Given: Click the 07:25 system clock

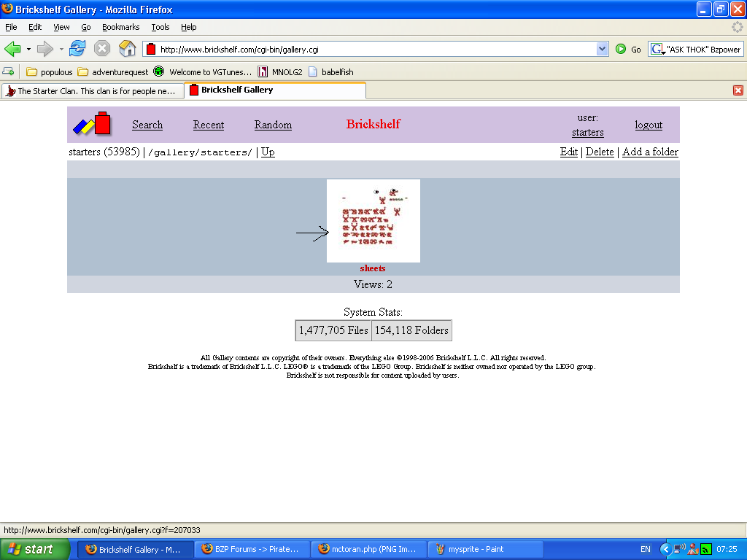Looking at the screenshot, I should (x=727, y=550).
